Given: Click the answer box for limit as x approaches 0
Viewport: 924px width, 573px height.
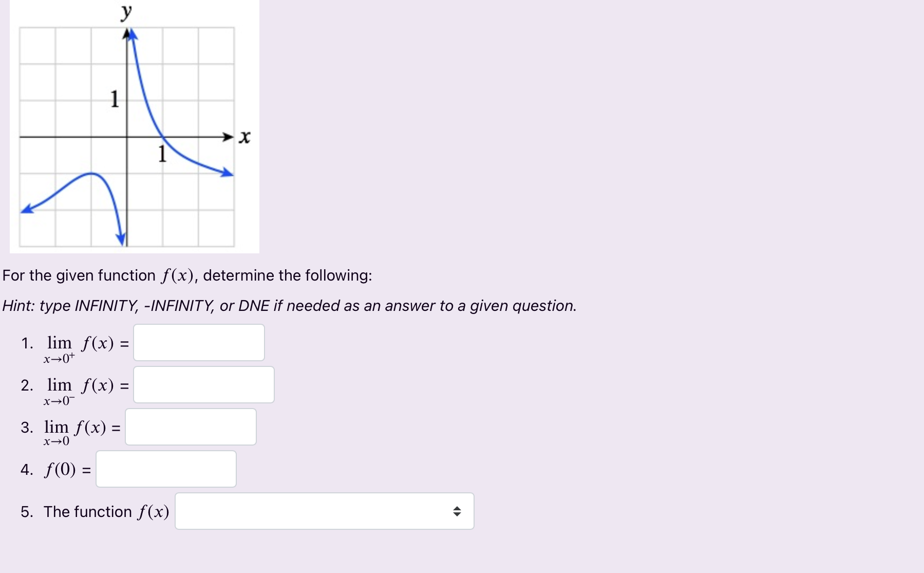Looking at the screenshot, I should [190, 427].
